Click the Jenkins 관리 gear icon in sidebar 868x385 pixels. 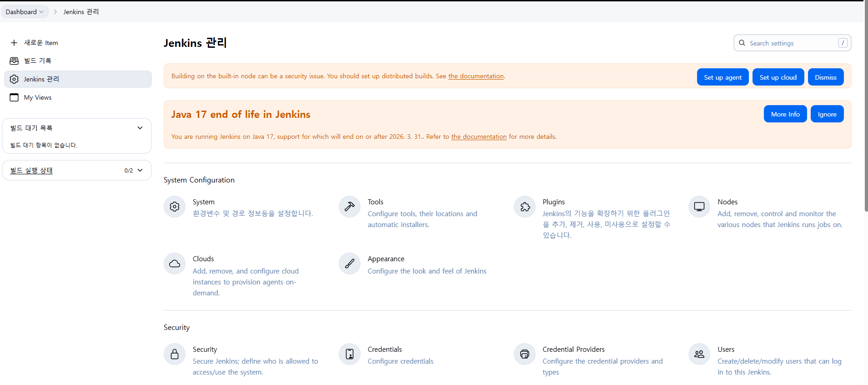[14, 79]
